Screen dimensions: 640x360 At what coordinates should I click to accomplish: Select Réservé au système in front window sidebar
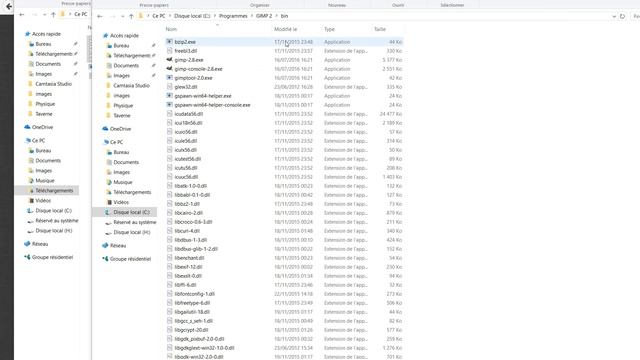tap(135, 222)
